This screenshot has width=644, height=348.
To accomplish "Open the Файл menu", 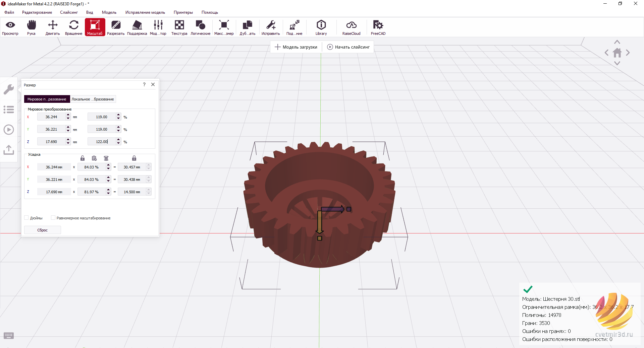I will 9,12.
